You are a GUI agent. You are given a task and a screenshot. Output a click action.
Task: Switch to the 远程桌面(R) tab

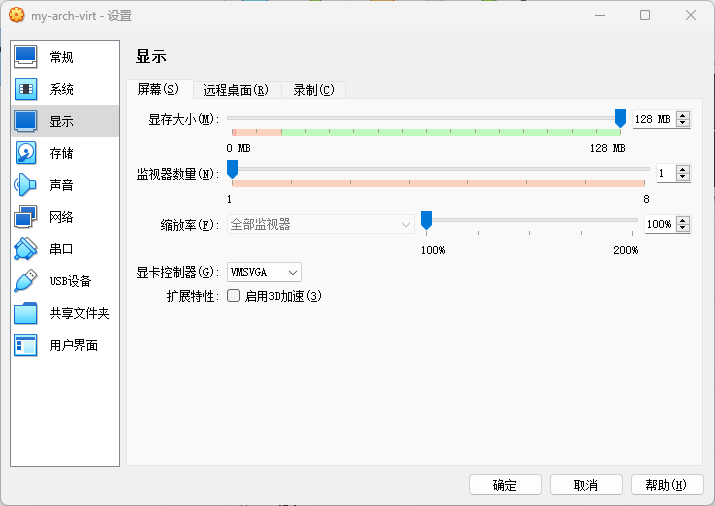point(236,90)
